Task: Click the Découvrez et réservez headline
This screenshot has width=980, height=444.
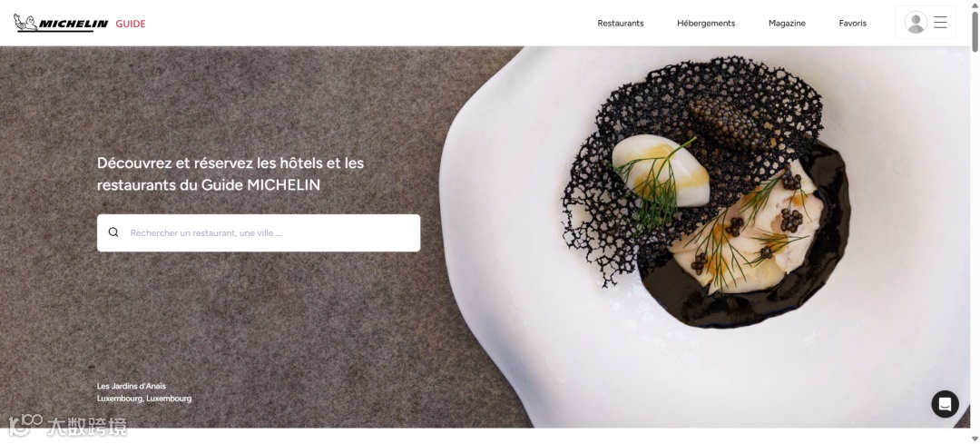Action: click(230, 173)
